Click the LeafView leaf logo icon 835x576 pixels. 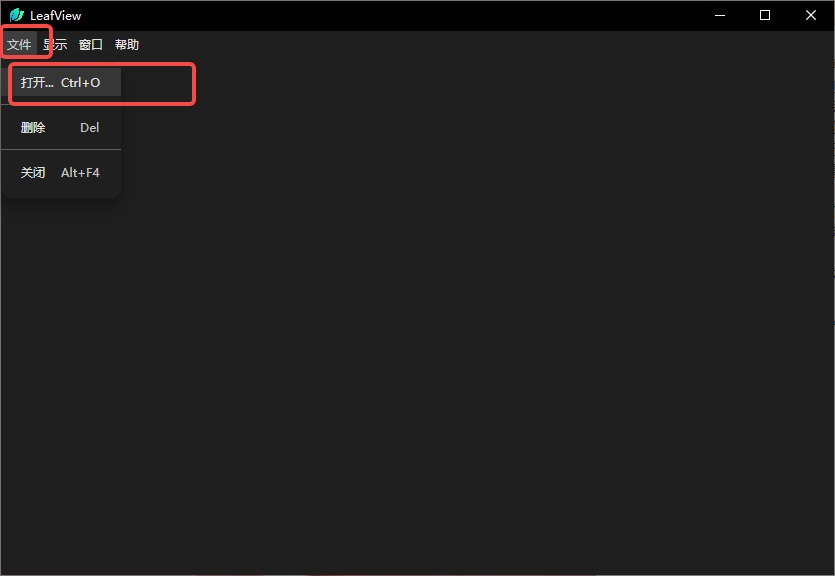17,15
